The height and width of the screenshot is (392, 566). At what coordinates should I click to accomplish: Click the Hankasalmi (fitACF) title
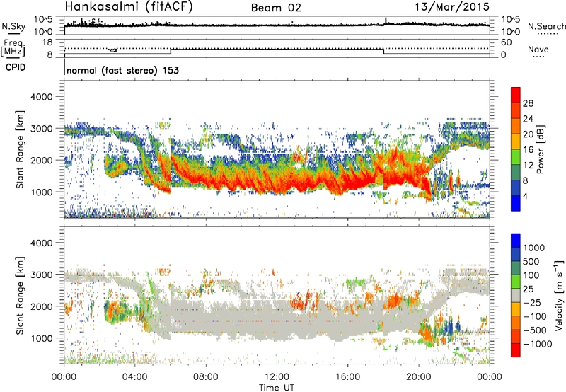tap(129, 7)
